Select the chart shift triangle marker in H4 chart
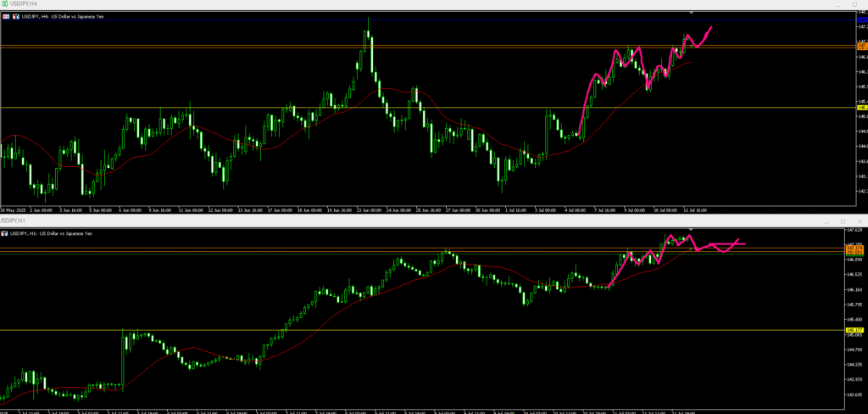Screen dimensions: 868x414 [691, 12]
